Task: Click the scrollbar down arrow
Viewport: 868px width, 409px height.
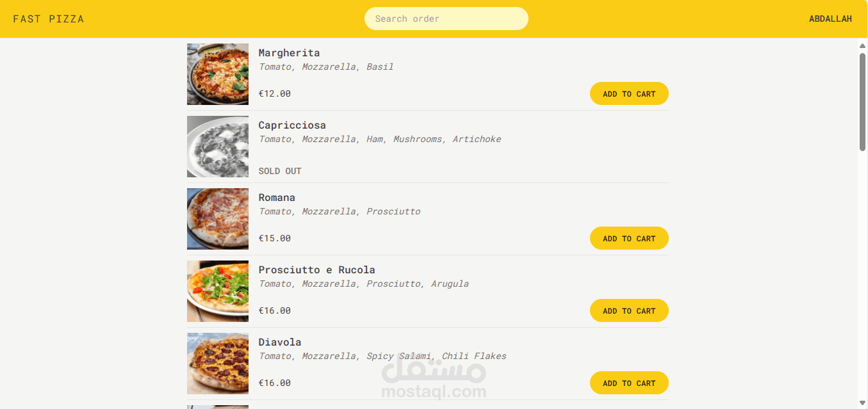Action: click(x=862, y=403)
